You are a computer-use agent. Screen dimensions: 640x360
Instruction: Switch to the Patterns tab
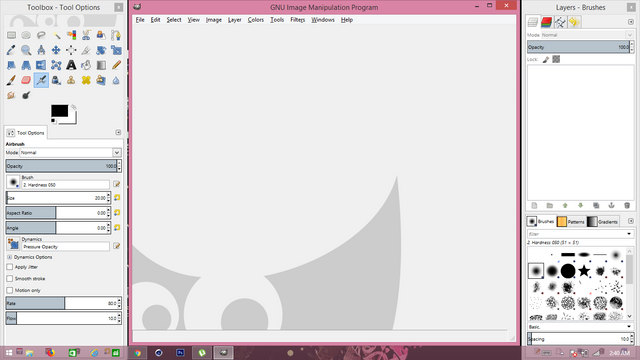pyautogui.click(x=571, y=221)
